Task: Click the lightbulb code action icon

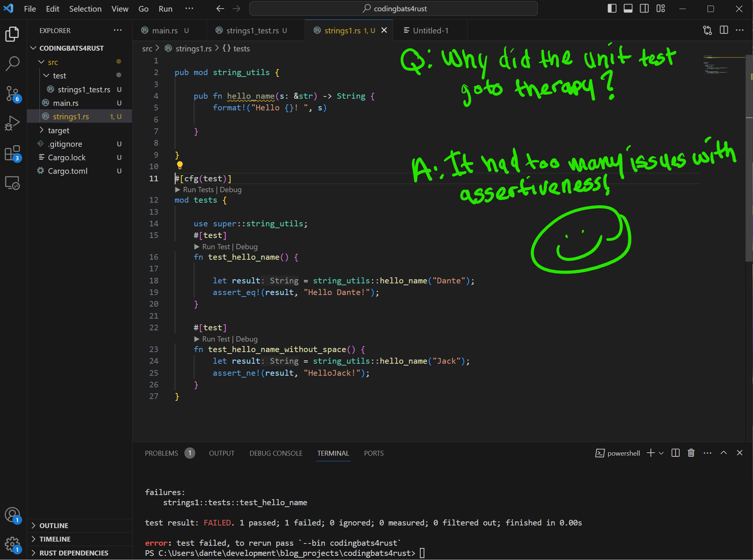Action: click(x=180, y=165)
